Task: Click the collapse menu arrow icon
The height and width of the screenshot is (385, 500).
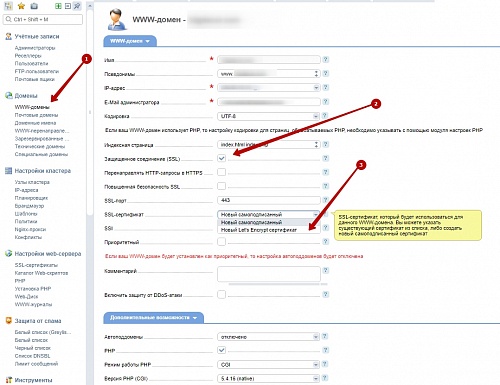Action: tap(68, 6)
